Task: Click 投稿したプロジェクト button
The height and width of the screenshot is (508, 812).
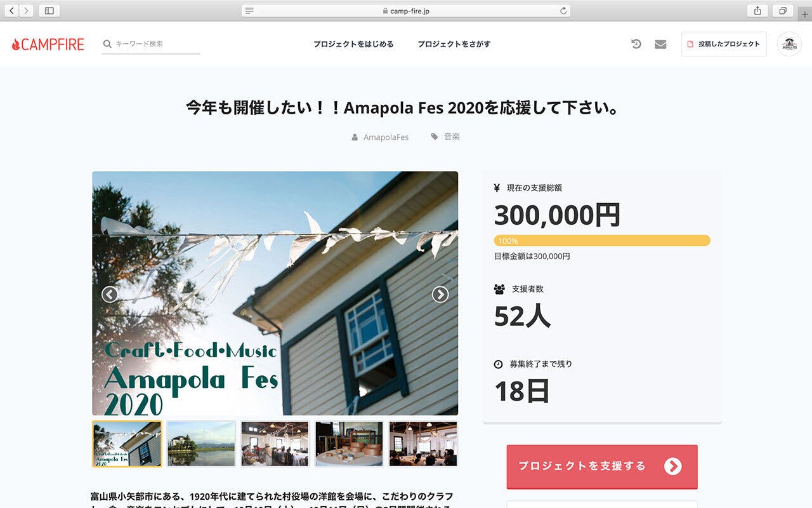Action: (724, 44)
